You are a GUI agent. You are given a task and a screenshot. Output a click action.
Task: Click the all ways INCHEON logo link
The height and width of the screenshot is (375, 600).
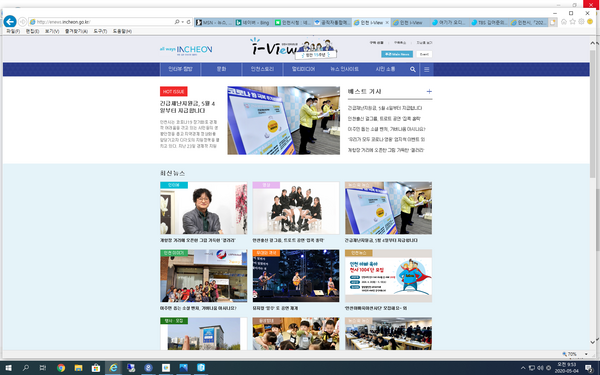click(186, 50)
